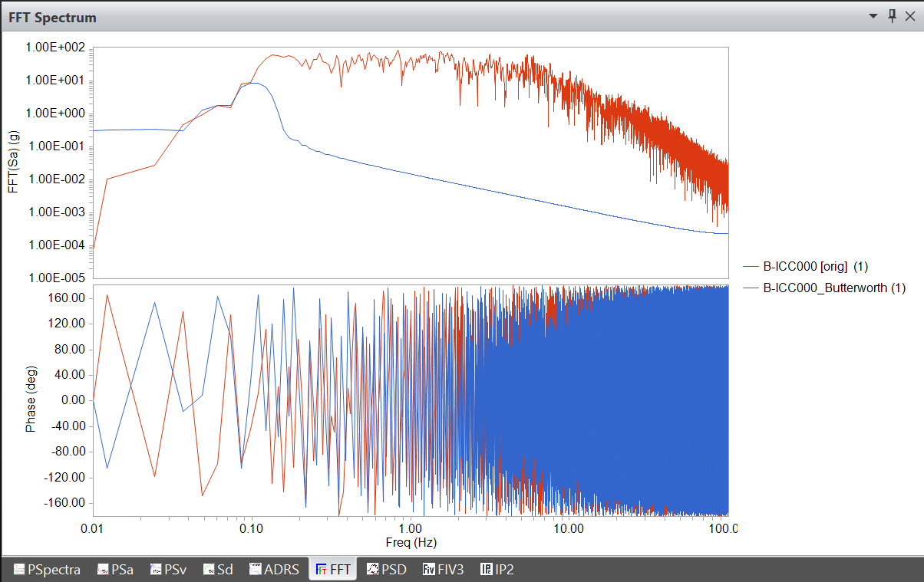
Task: Click the FIV3 tab's icon
Action: (x=429, y=569)
